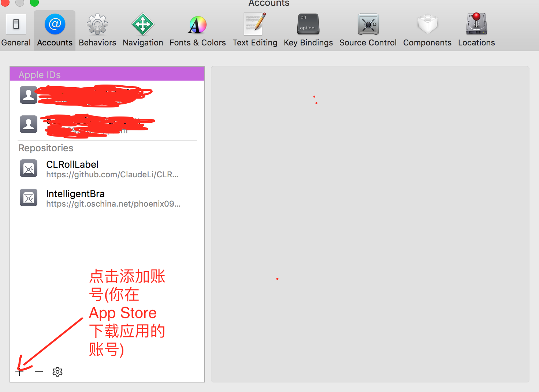Open Key Bindings option-key icon

coord(308,24)
